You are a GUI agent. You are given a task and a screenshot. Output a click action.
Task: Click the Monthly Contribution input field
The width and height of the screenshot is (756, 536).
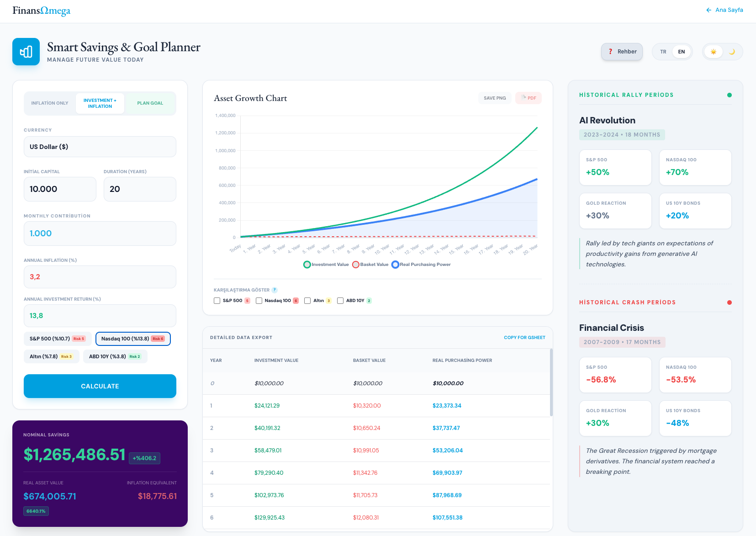coord(100,234)
